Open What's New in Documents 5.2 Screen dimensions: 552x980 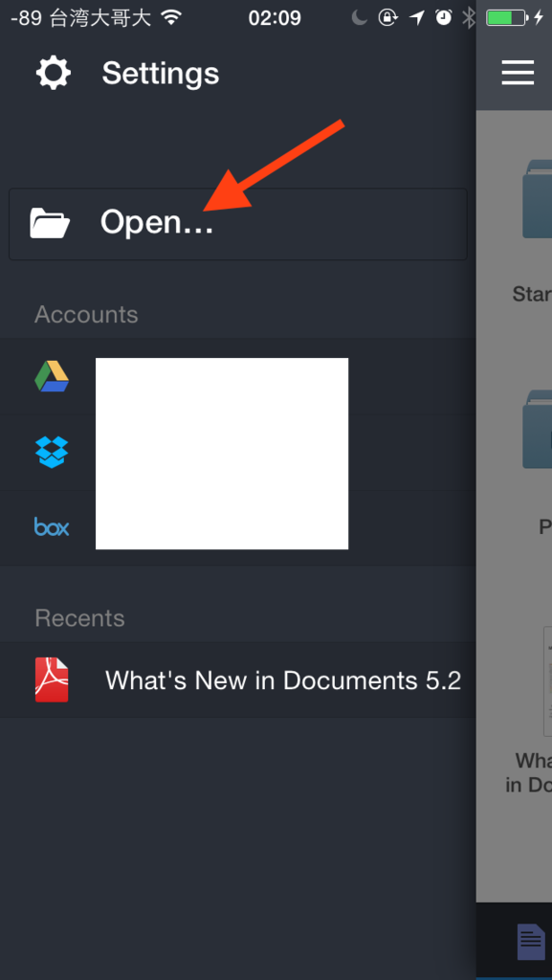pyautogui.click(x=238, y=680)
